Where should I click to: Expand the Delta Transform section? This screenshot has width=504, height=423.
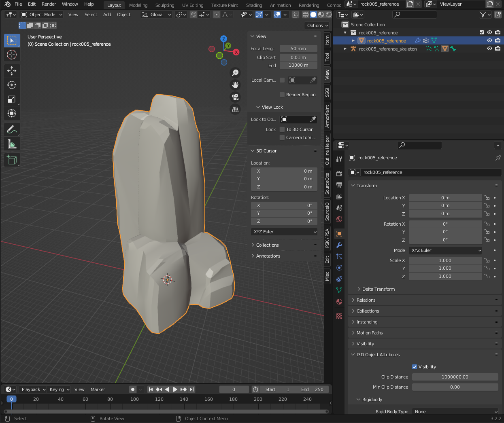tap(378, 289)
